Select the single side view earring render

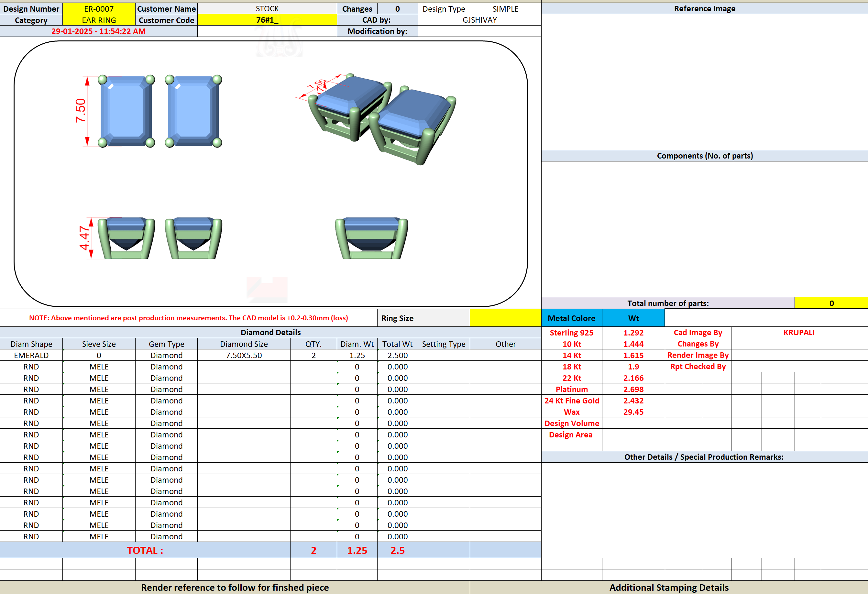pyautogui.click(x=371, y=238)
